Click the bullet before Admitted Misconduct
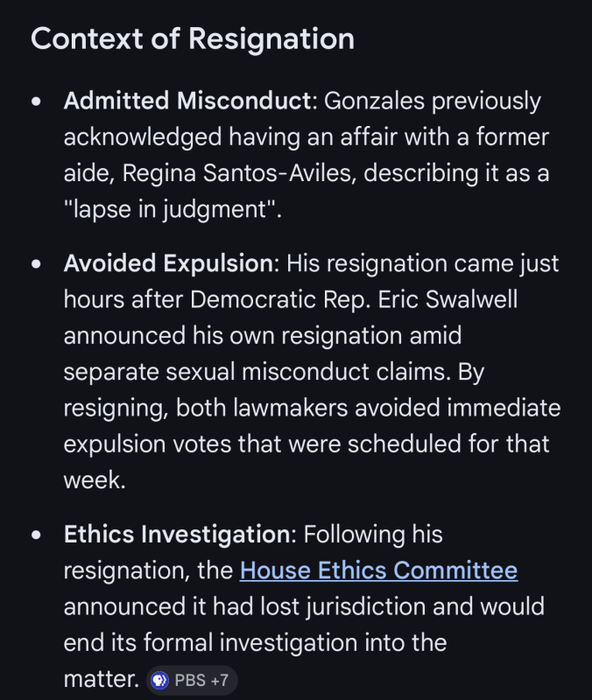592x700 pixels. pyautogui.click(x=36, y=101)
